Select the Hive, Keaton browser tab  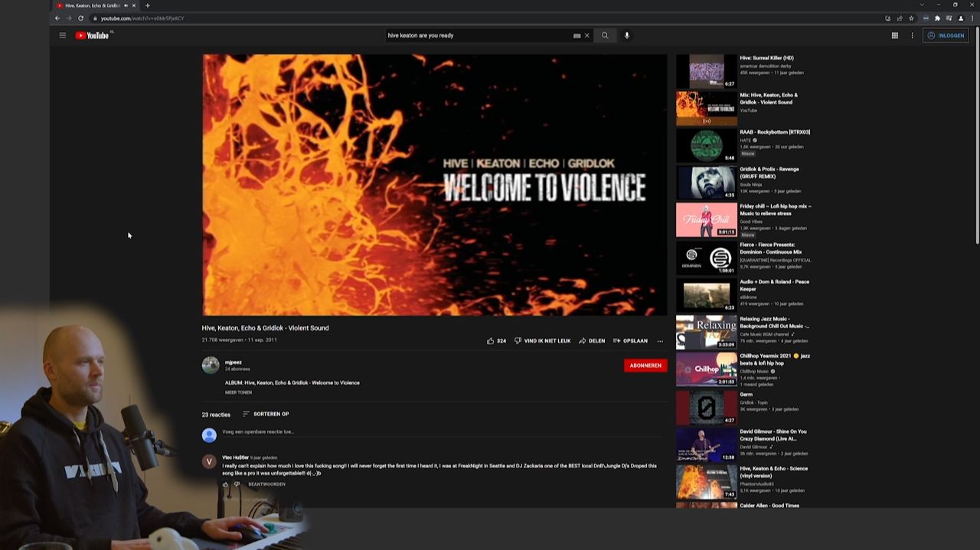96,5
